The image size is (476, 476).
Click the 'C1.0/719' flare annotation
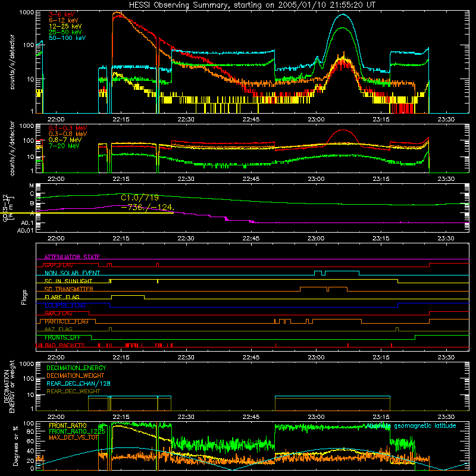click(140, 198)
